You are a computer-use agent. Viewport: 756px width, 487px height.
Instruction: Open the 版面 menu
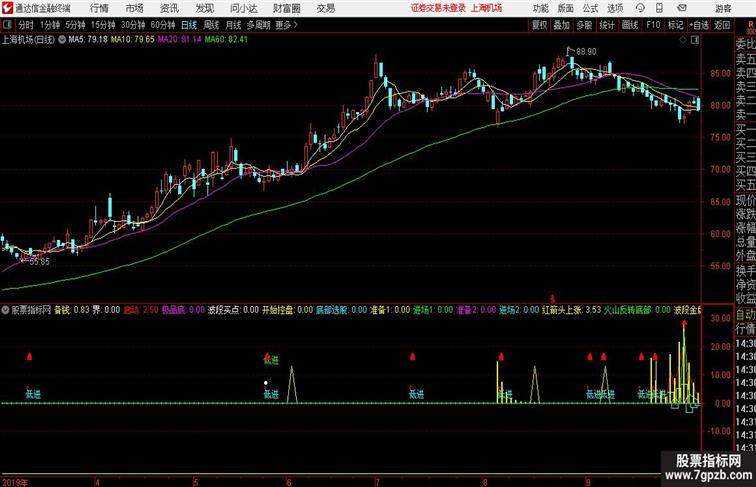pyautogui.click(x=566, y=8)
